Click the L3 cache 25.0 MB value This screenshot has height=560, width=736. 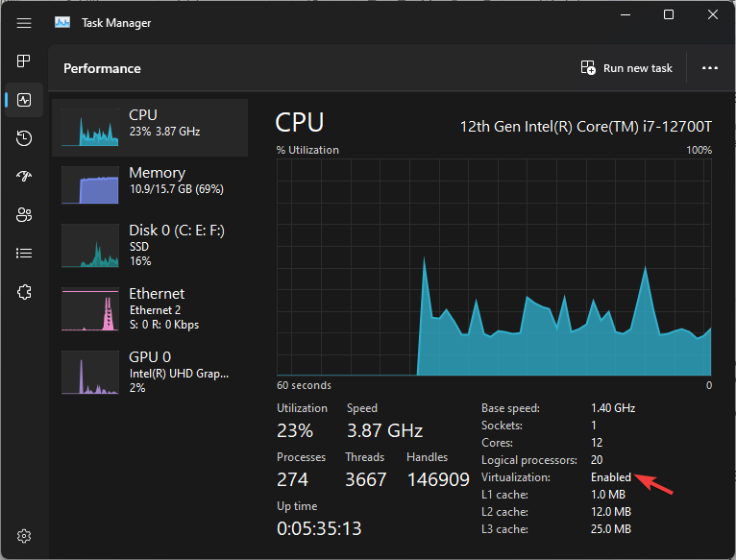point(611,529)
